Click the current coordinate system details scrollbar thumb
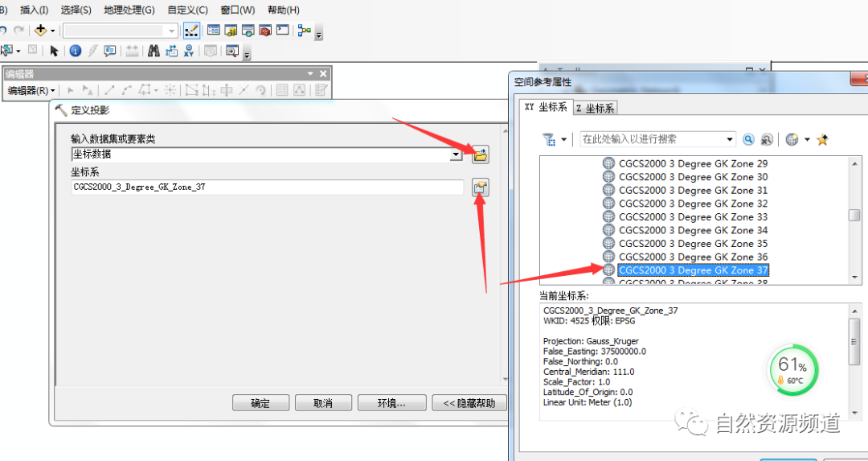Image resolution: width=868 pixels, height=461 pixels. tap(854, 342)
